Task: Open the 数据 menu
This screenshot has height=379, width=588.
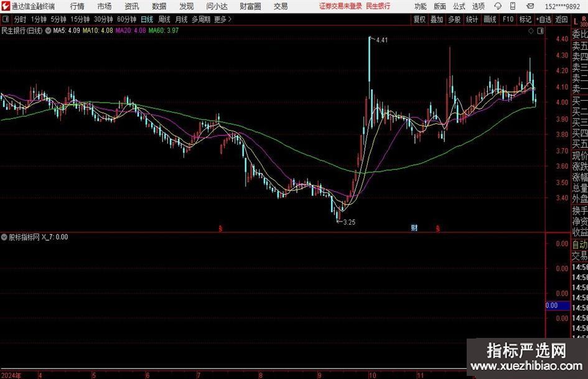Action: tap(159, 6)
